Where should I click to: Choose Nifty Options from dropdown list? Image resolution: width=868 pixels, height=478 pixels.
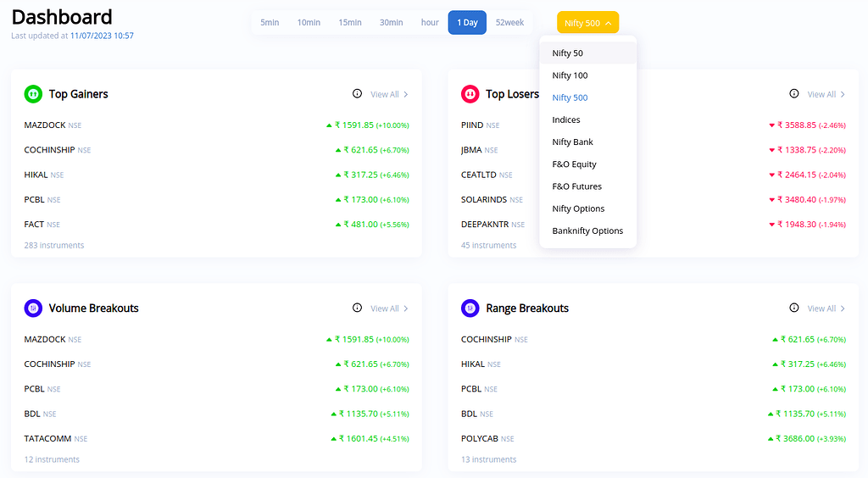tap(588, 208)
